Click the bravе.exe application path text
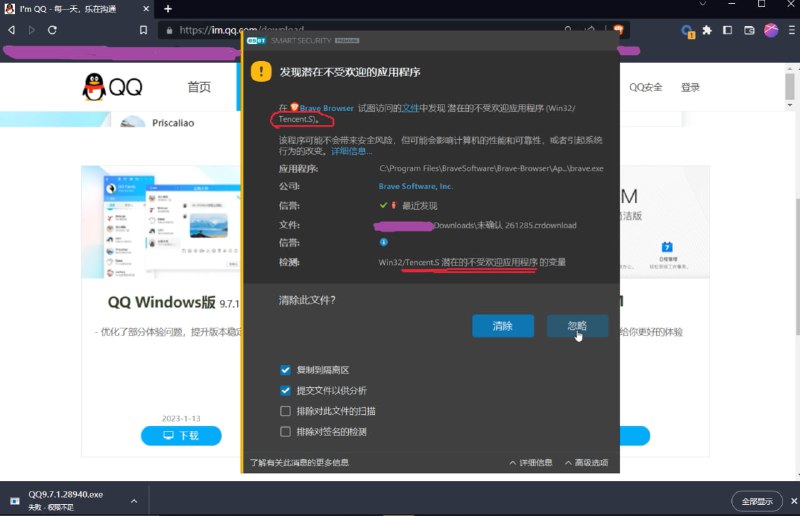This screenshot has height=516, width=800. [491, 168]
